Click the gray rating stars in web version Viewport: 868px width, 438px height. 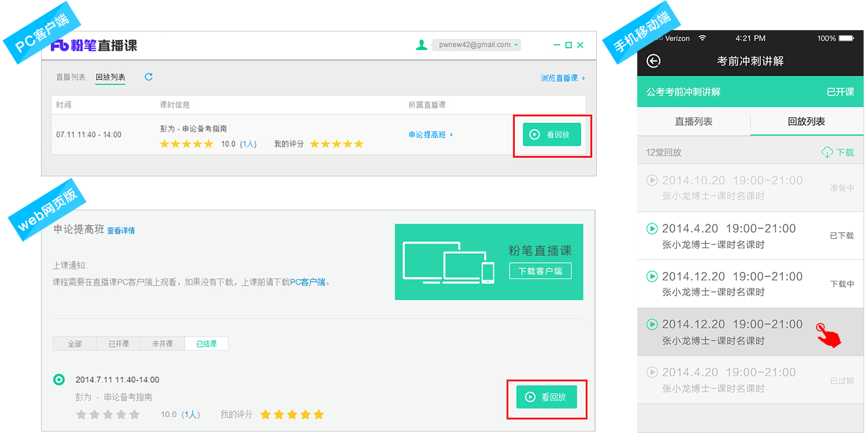coord(108,415)
